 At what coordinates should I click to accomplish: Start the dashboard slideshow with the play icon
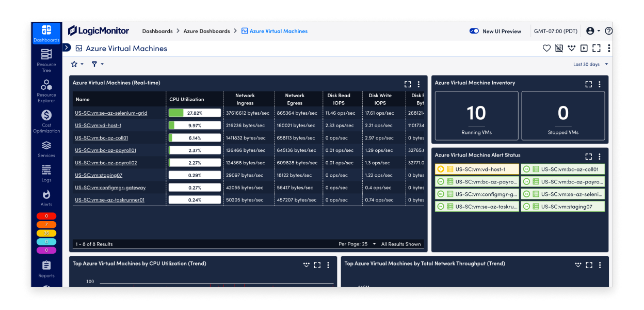click(x=584, y=48)
